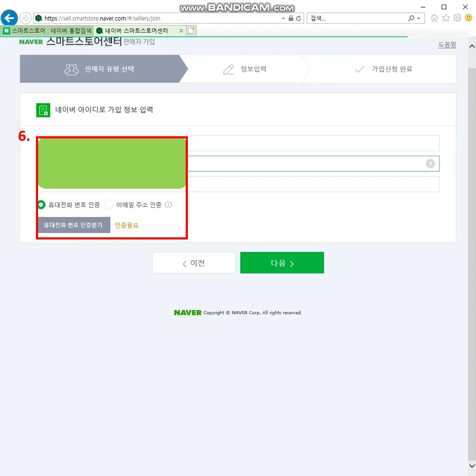This screenshot has height=476, width=476.
Task: Refresh the page with the reload icon
Action: (x=298, y=18)
